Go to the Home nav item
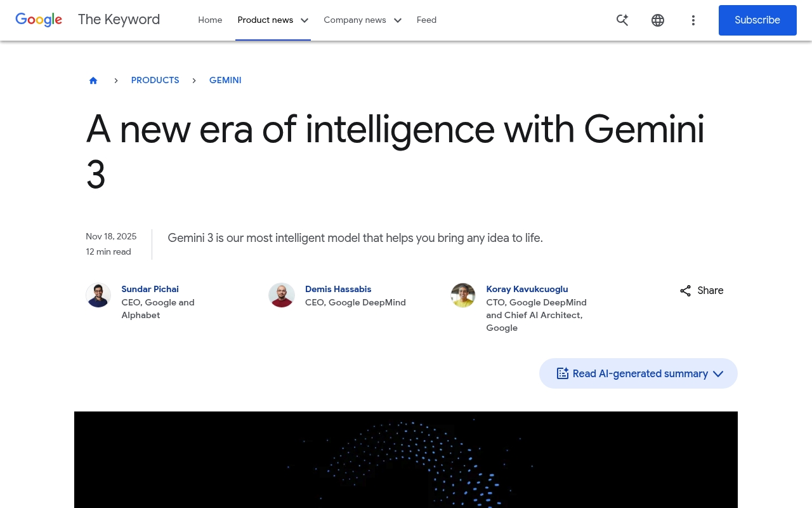Image resolution: width=812 pixels, height=508 pixels. click(210, 20)
